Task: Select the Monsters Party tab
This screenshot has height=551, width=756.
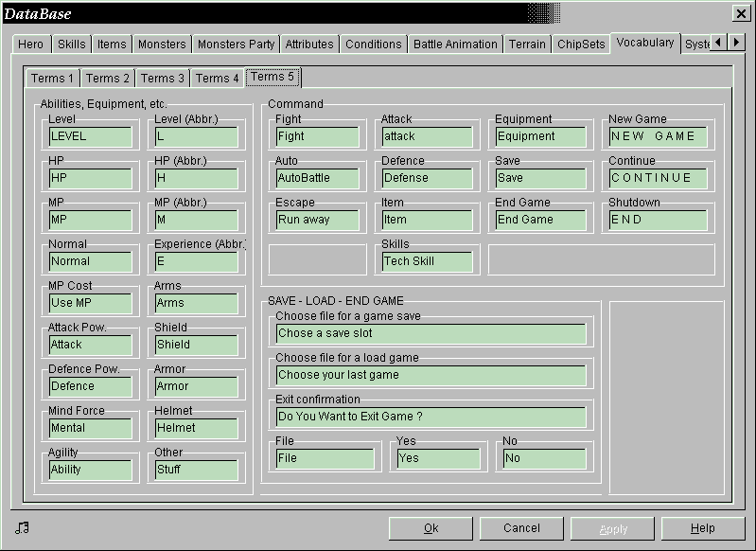Action: pos(236,44)
